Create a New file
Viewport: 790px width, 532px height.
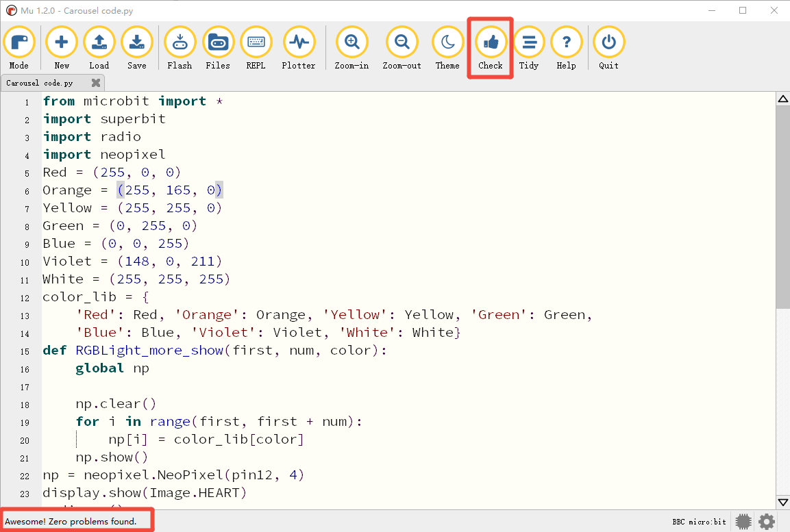62,49
